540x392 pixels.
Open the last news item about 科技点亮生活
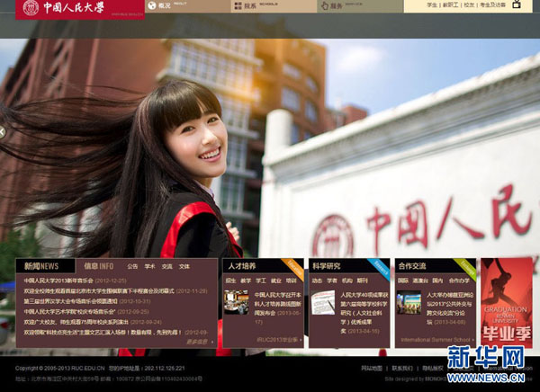[115, 332]
